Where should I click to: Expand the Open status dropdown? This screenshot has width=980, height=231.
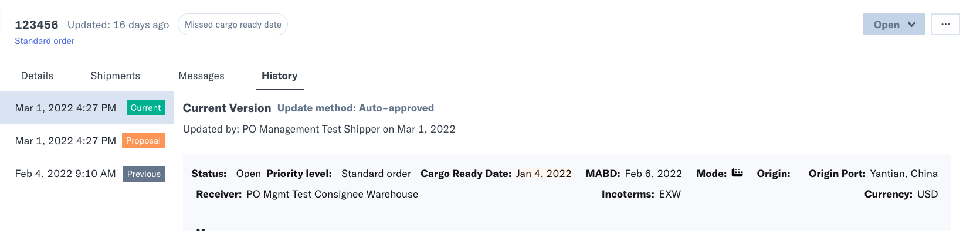pyautogui.click(x=894, y=25)
